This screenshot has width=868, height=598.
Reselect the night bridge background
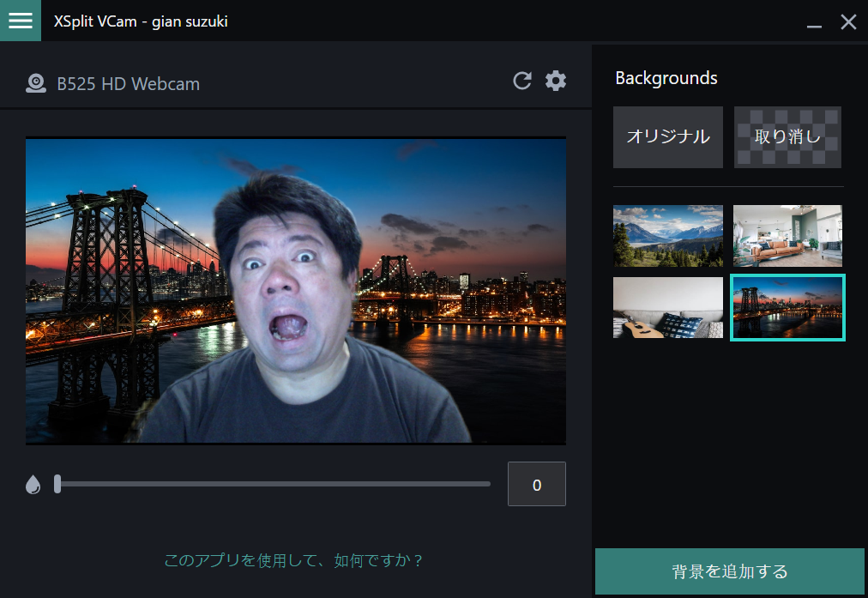click(x=787, y=308)
